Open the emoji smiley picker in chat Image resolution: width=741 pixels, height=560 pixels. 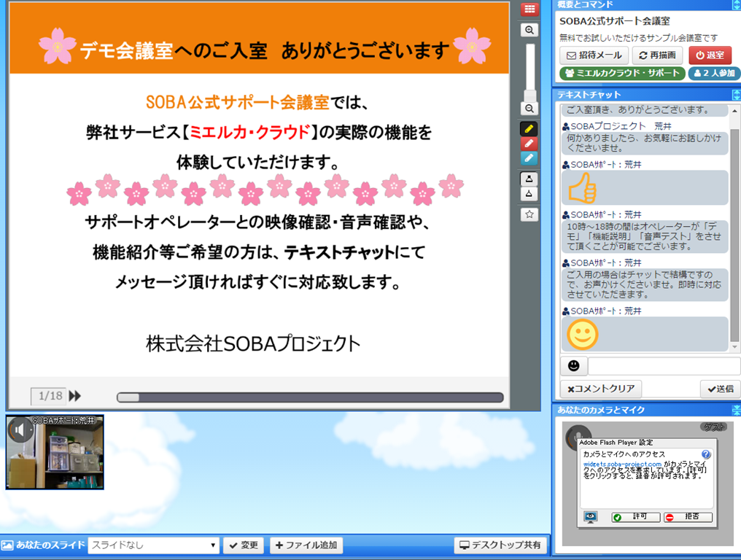point(573,365)
